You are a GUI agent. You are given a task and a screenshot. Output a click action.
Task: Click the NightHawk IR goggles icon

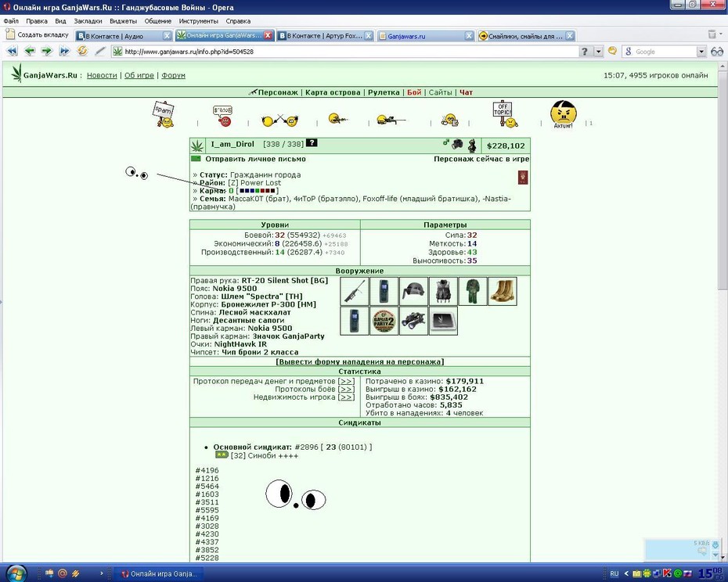413,321
